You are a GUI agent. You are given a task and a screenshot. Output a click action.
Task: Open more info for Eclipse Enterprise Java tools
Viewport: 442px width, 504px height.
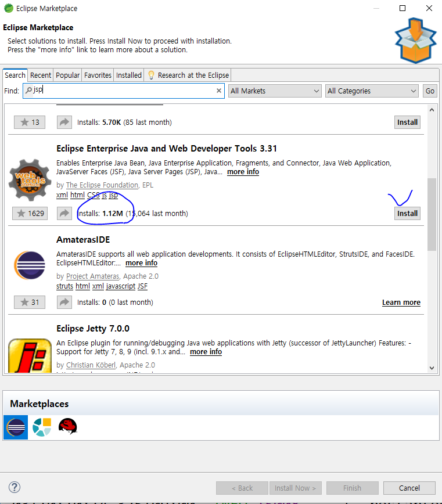tap(243, 172)
